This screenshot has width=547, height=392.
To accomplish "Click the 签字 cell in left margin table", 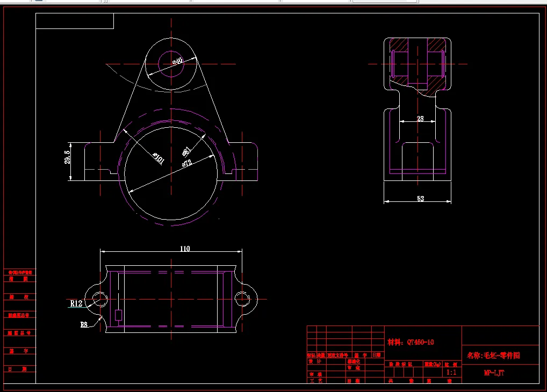I will (x=19, y=351).
